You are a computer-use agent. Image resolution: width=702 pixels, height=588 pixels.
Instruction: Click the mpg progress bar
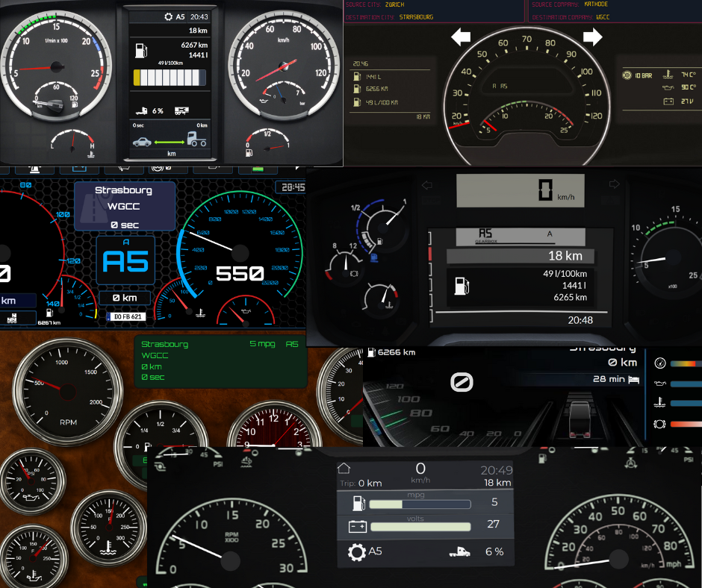(420, 504)
